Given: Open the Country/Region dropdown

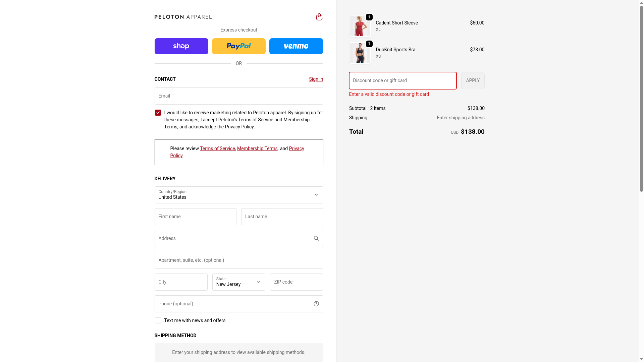Looking at the screenshot, I should (x=238, y=195).
